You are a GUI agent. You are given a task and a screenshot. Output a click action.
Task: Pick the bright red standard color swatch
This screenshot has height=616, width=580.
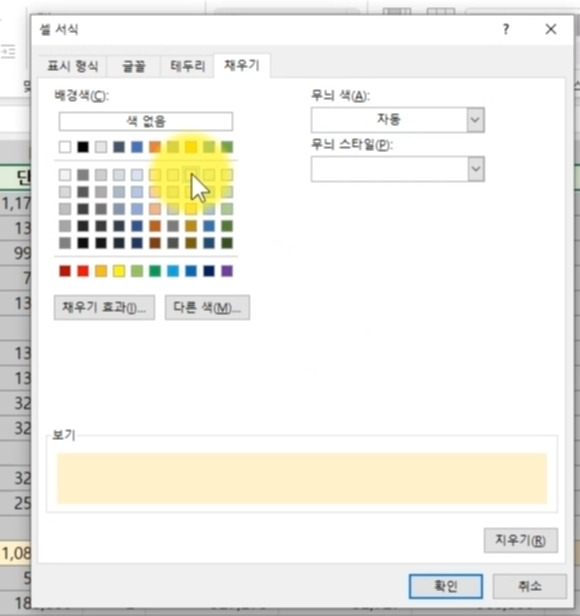click(x=83, y=271)
